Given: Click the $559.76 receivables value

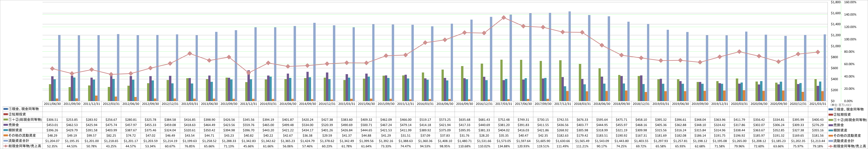Looking at the screenshot, I should 249,125.
